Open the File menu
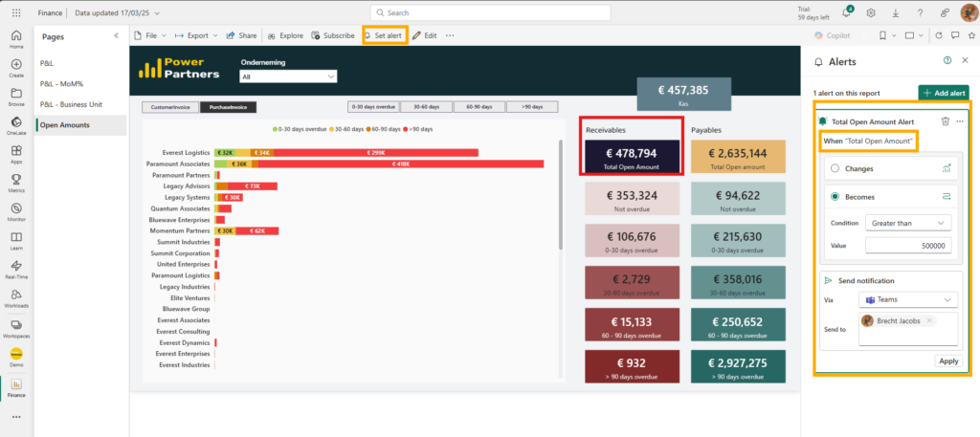Image resolution: width=980 pixels, height=437 pixels. click(x=150, y=35)
